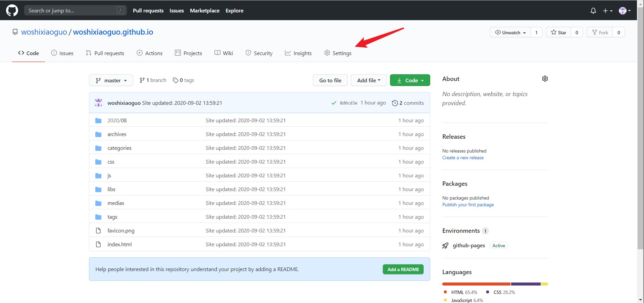This screenshot has height=303, width=644.
Task: View the watchers count of 1
Action: (x=536, y=32)
